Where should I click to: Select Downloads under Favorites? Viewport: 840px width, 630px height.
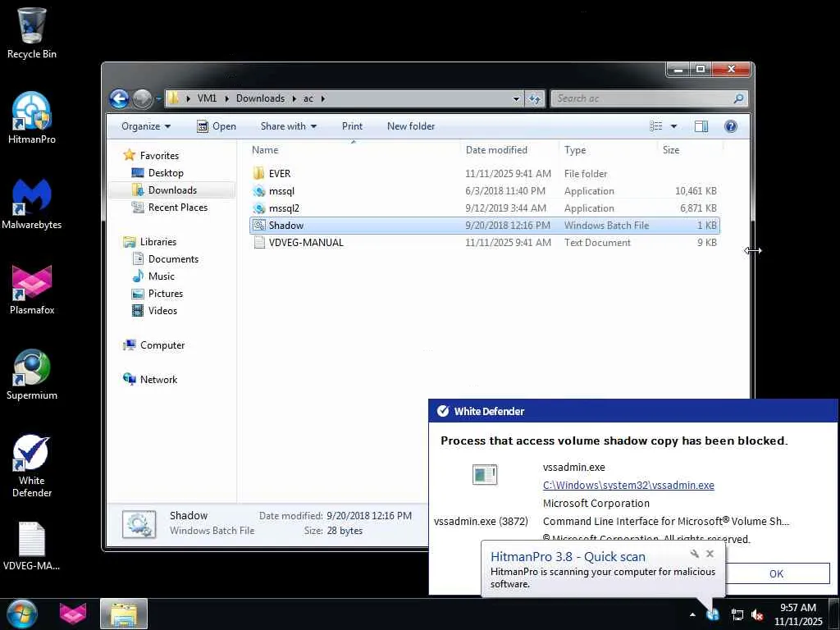coord(172,190)
